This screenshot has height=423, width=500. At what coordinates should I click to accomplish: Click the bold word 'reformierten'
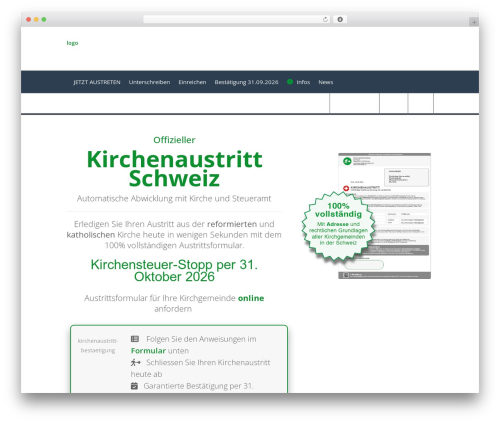tap(232, 224)
